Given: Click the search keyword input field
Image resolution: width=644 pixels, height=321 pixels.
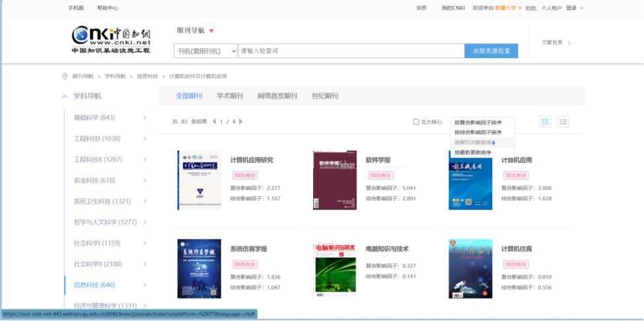Looking at the screenshot, I should [x=351, y=51].
